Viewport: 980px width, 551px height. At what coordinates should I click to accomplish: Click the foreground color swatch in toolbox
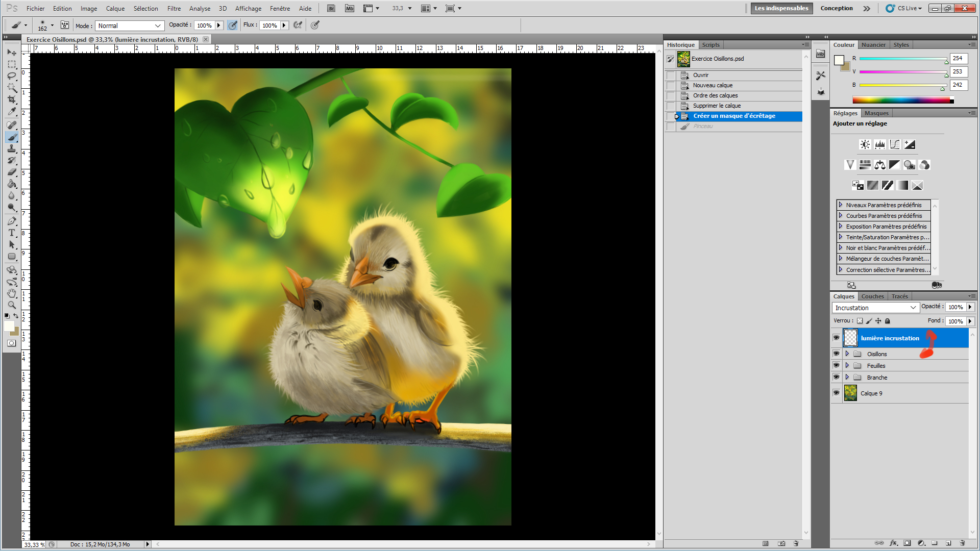pyautogui.click(x=9, y=326)
